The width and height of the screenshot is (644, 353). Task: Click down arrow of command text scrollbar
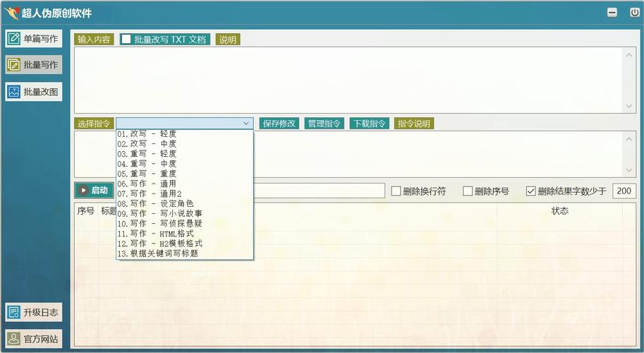[629, 170]
